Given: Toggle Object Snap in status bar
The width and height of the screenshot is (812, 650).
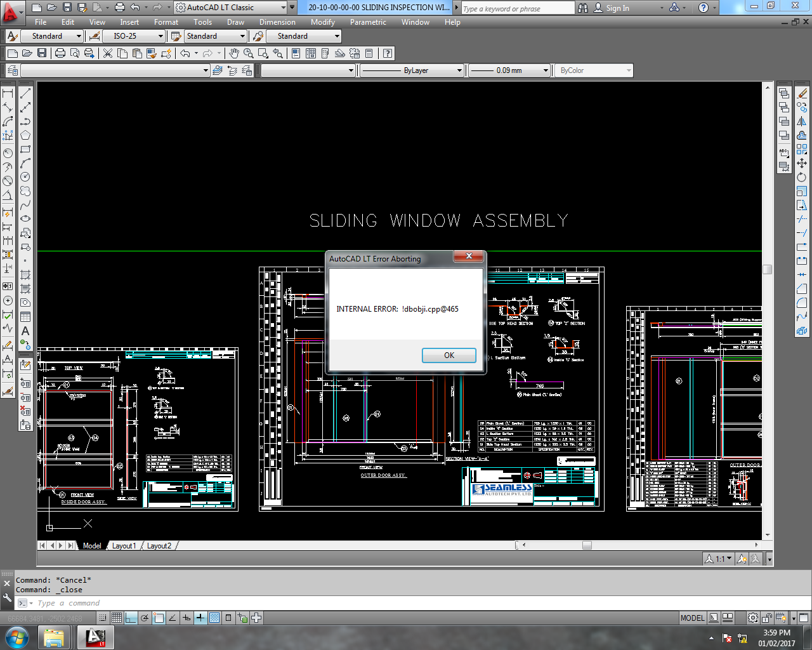Looking at the screenshot, I should point(159,618).
